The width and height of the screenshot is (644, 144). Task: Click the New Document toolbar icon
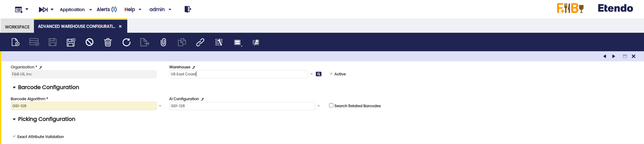tap(15, 42)
